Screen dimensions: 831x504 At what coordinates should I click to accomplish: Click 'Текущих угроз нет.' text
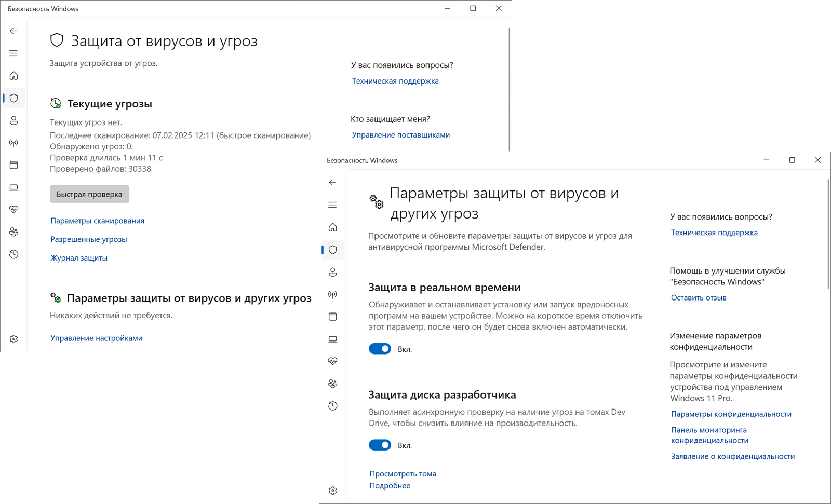coord(86,122)
